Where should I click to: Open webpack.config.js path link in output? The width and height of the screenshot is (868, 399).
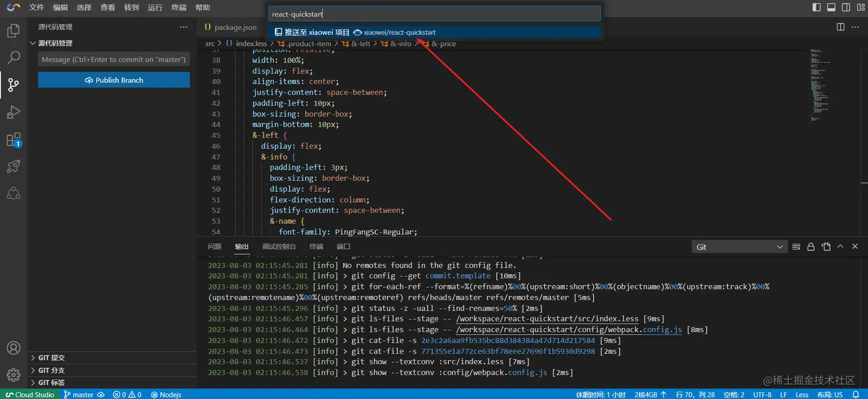[x=569, y=330]
